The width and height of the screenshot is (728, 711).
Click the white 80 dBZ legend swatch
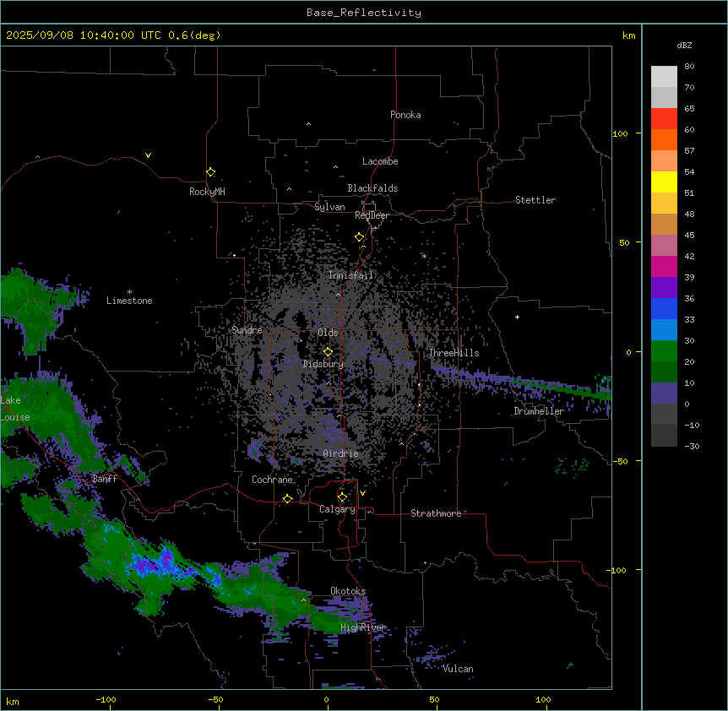pyautogui.click(x=664, y=76)
